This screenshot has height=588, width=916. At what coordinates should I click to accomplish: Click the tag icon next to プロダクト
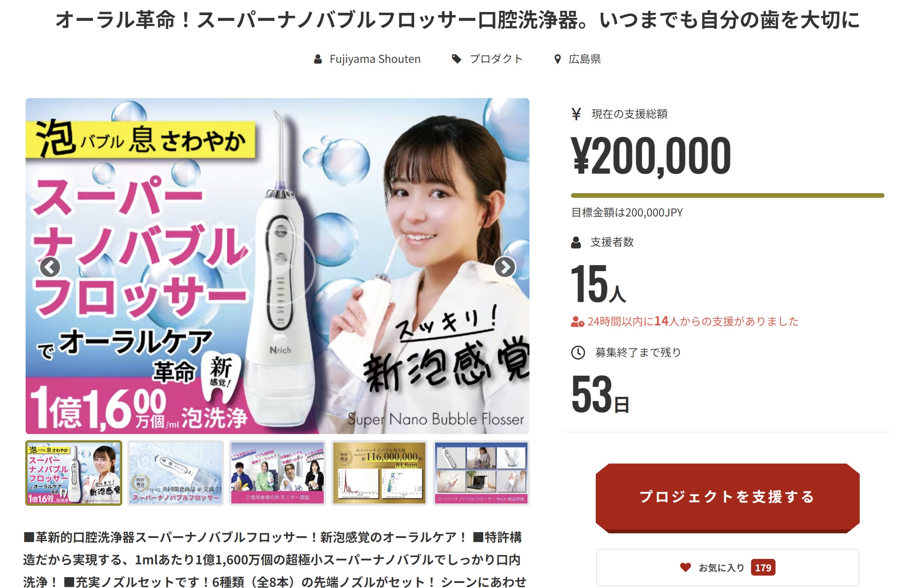point(456,59)
